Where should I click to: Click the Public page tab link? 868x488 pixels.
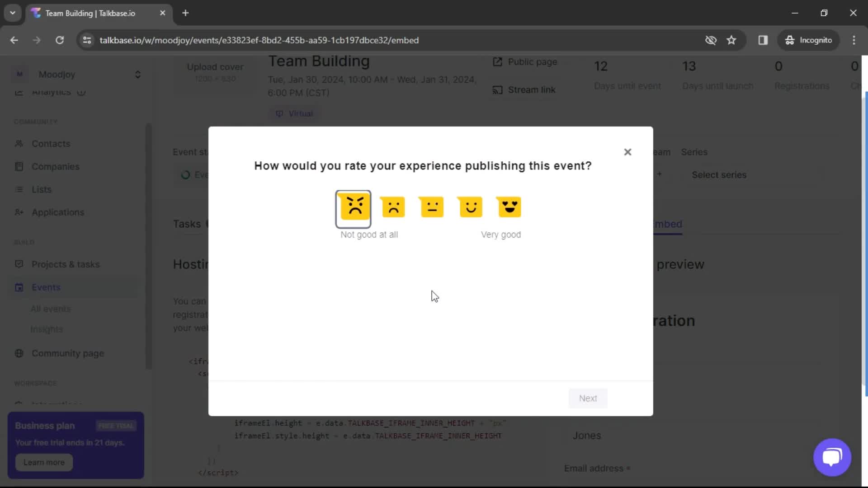pos(524,61)
